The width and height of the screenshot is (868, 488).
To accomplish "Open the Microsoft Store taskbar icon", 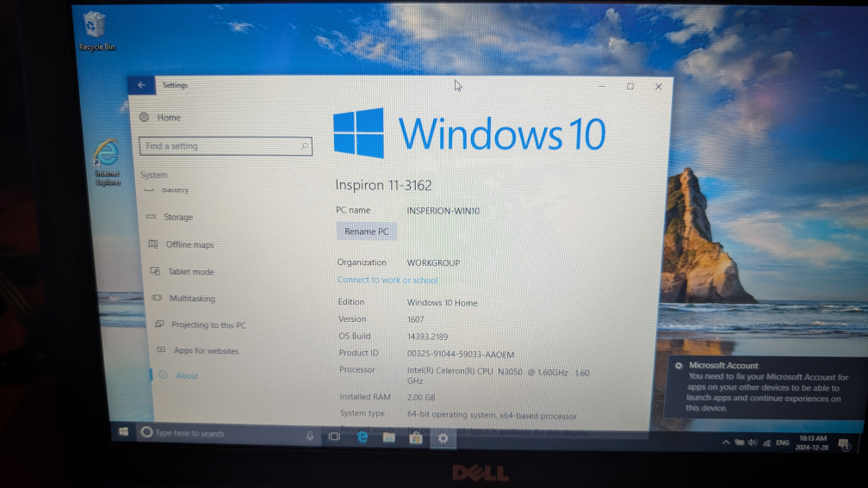I will coord(416,438).
